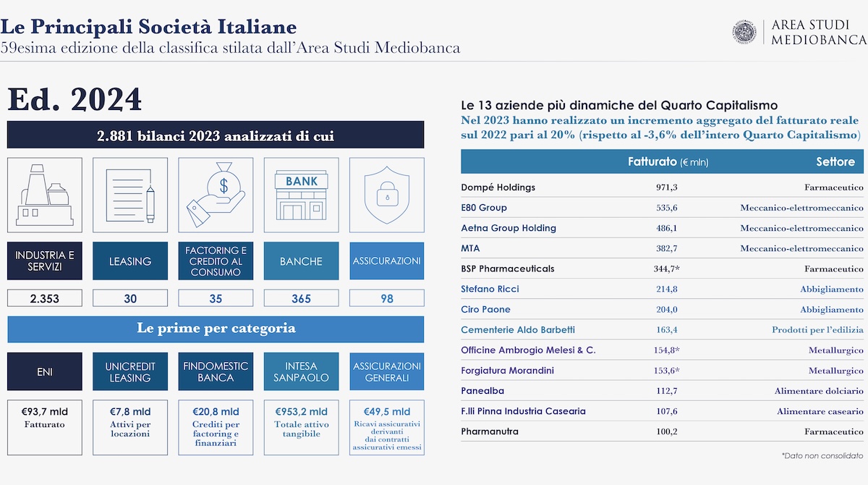
Task: Select the LEASING category tile
Action: tap(130, 261)
